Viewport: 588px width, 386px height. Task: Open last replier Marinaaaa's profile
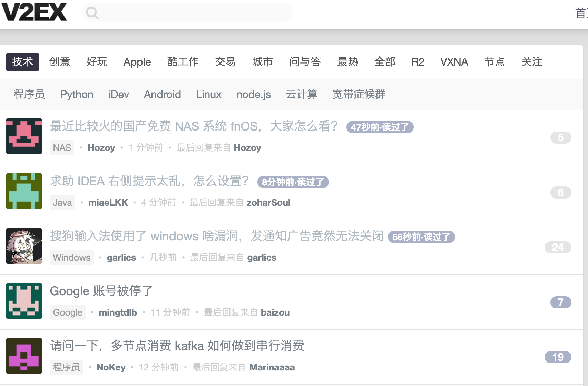click(x=272, y=367)
